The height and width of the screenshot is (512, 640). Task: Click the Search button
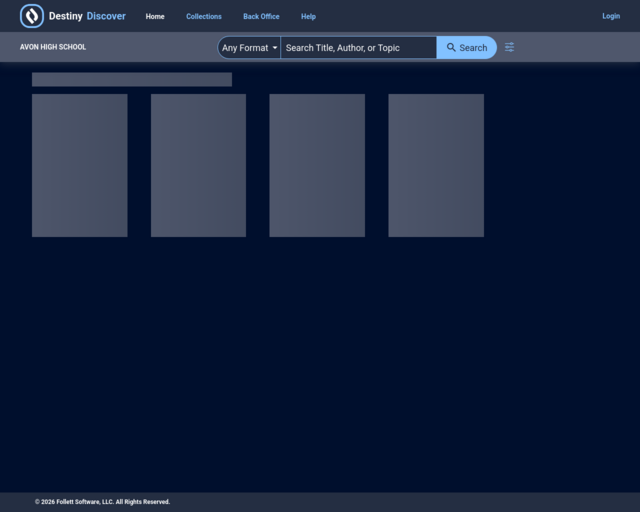(467, 48)
